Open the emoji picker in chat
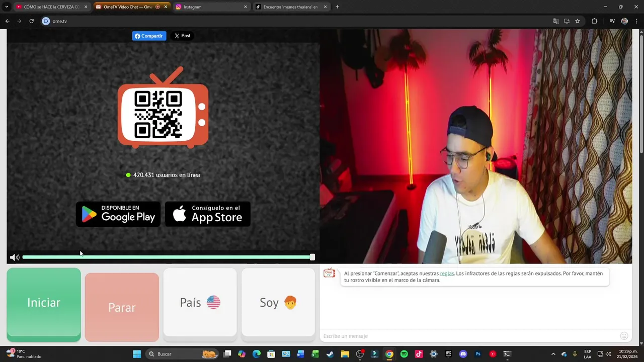 (624, 336)
